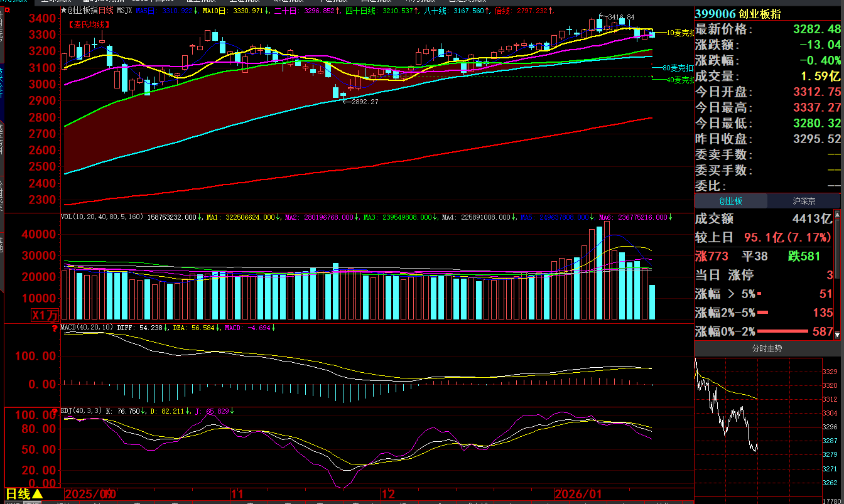Click the red question mark beside MACD
844x504 pixels.
55,328
